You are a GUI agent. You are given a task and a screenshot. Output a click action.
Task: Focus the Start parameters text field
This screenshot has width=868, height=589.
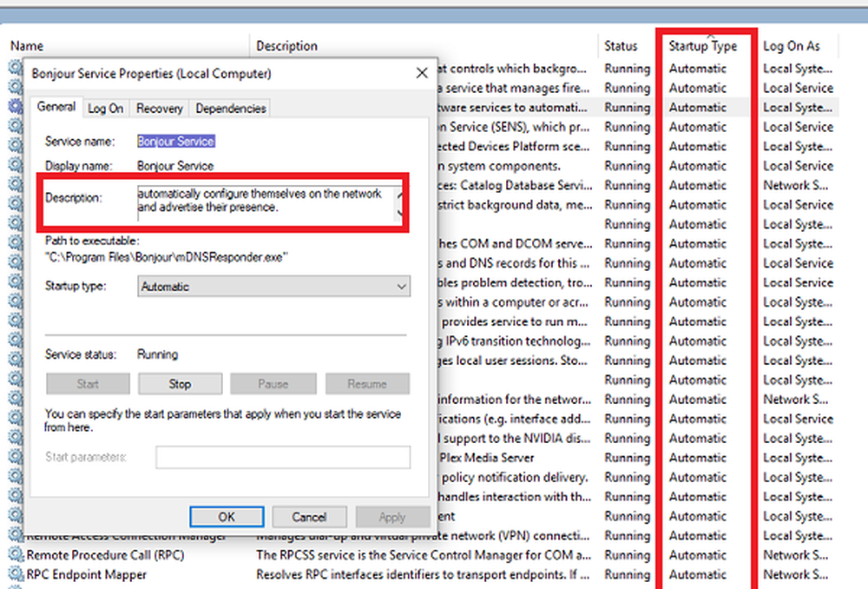pyautogui.click(x=282, y=458)
